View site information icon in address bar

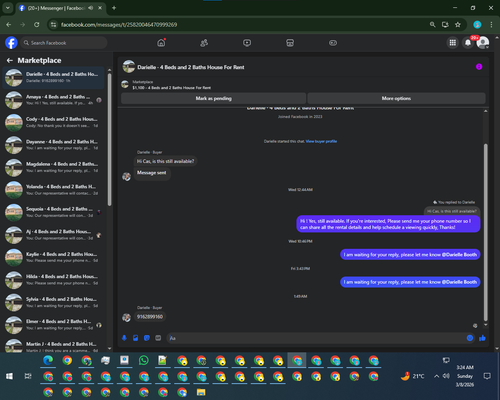pos(53,25)
